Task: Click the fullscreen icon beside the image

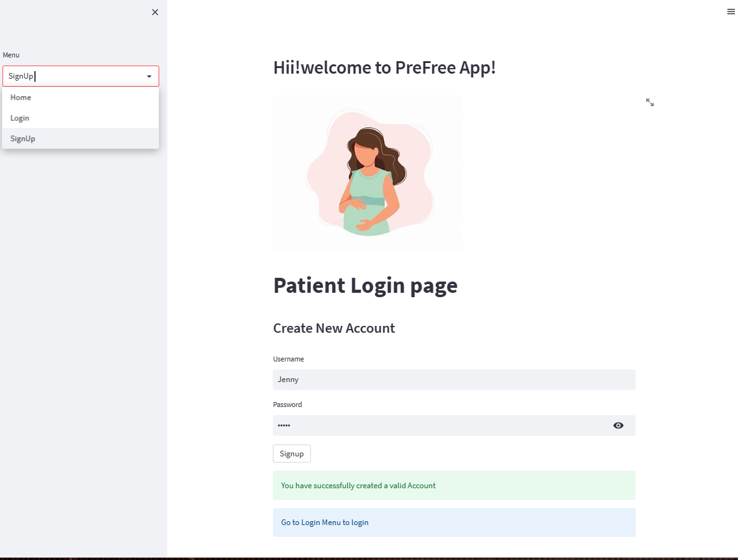Action: pos(650,102)
